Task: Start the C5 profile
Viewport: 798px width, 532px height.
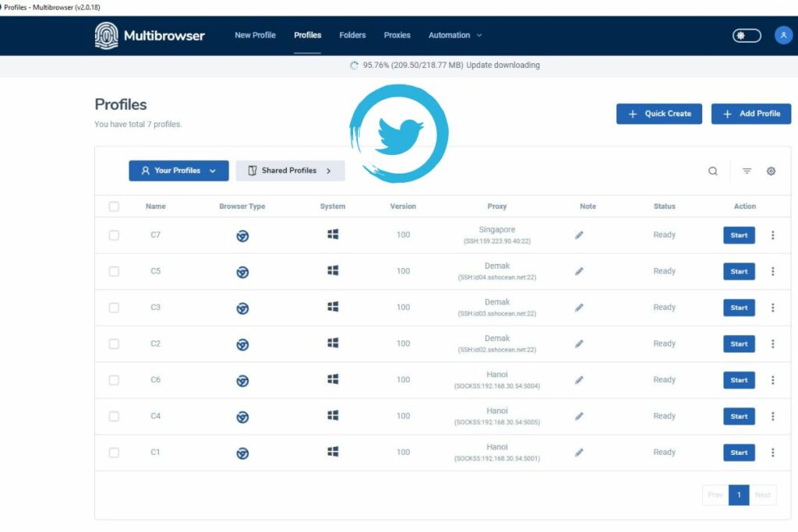Action: pos(739,271)
